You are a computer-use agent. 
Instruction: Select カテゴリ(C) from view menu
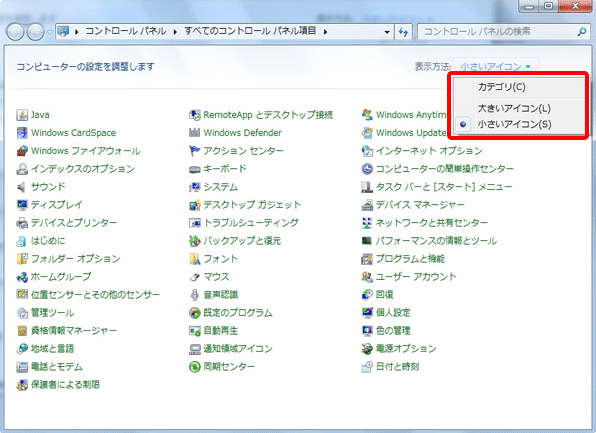pyautogui.click(x=502, y=87)
